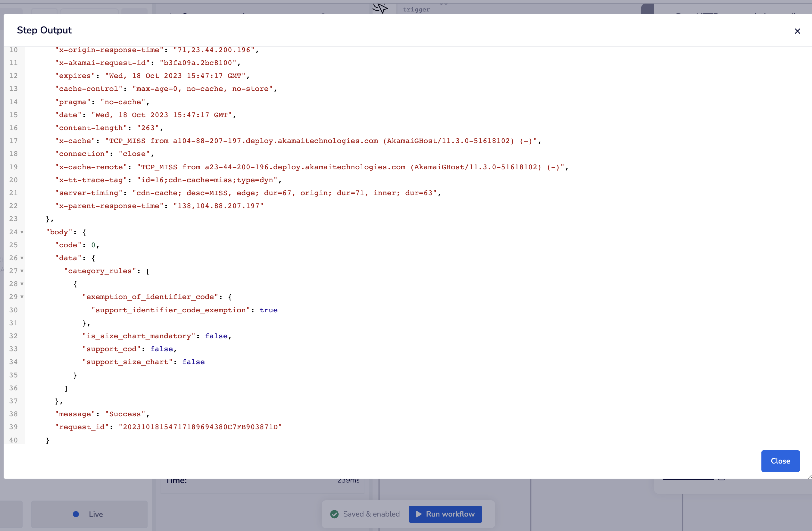Collapse the rule object on line 28

22,284
